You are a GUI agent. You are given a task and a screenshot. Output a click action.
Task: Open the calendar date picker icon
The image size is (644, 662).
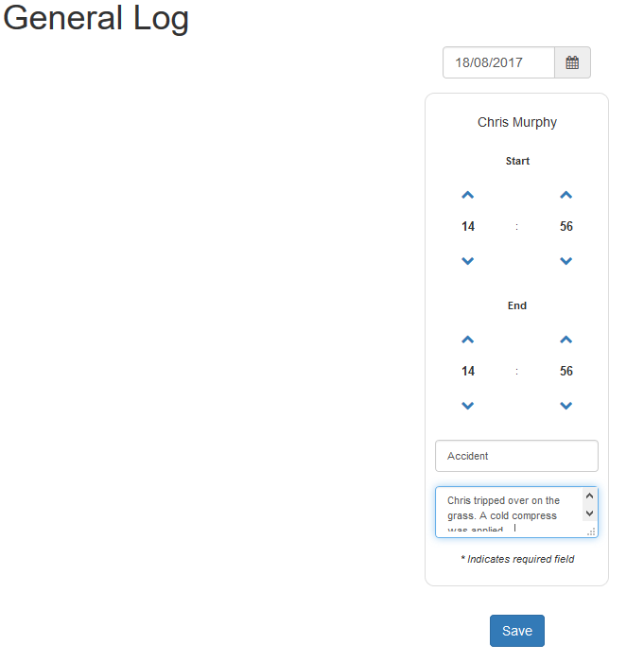coord(572,62)
